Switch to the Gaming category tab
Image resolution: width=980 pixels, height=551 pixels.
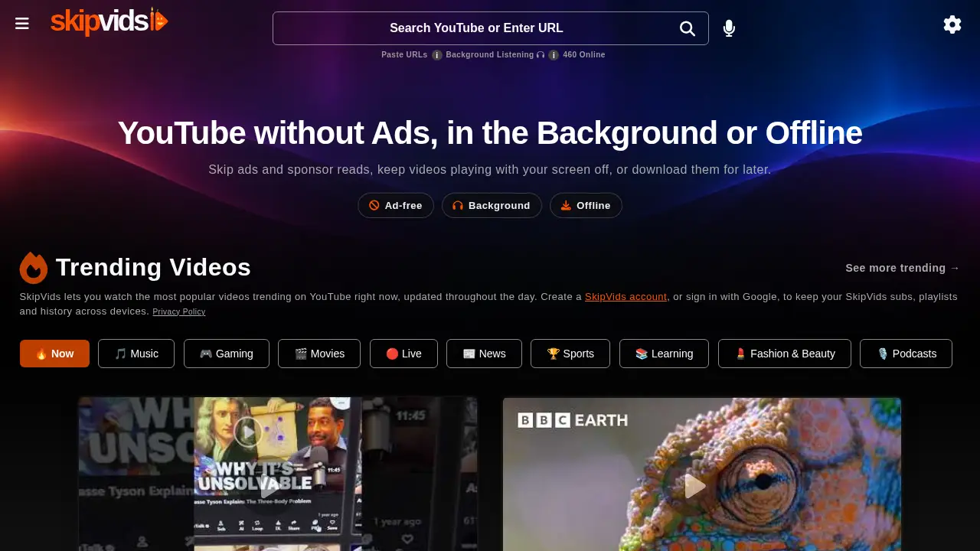coord(227,354)
